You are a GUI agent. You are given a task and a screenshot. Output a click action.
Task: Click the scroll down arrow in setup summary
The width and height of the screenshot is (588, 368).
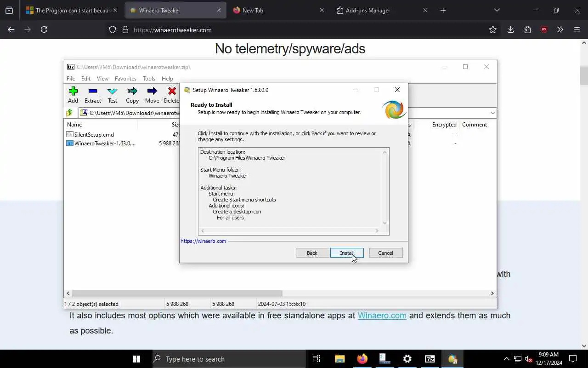tap(385, 223)
